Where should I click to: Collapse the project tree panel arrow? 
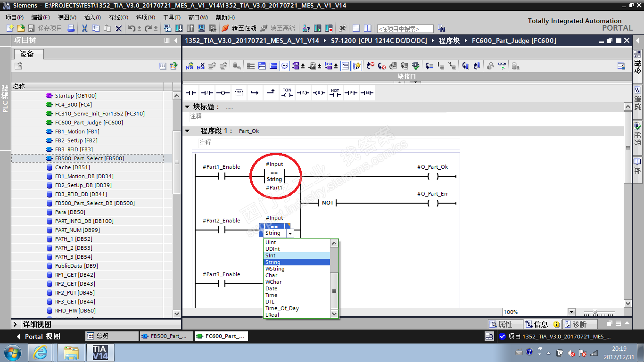point(176,41)
